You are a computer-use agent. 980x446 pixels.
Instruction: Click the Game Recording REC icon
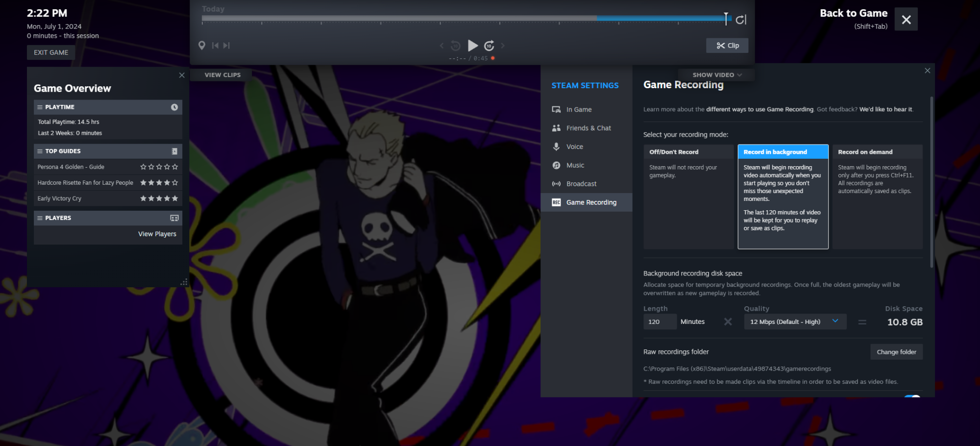coord(556,202)
